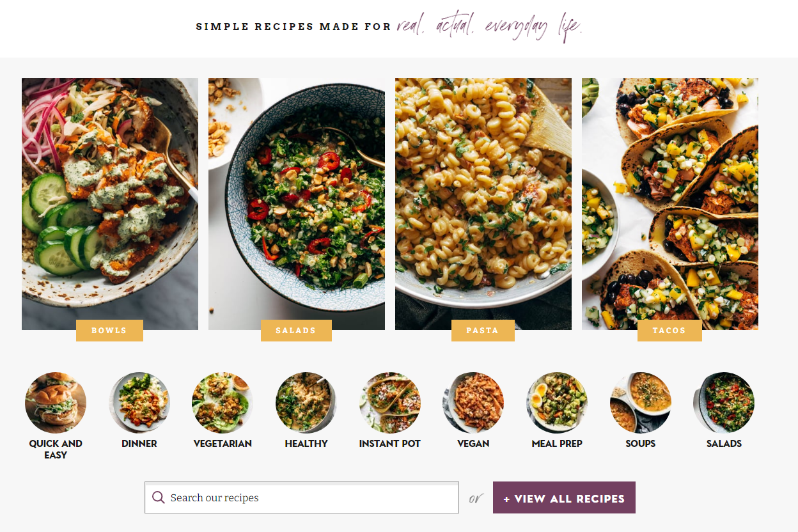Select the Vegan pasta circle image
Viewport: 798px width, 532px height.
[473, 403]
